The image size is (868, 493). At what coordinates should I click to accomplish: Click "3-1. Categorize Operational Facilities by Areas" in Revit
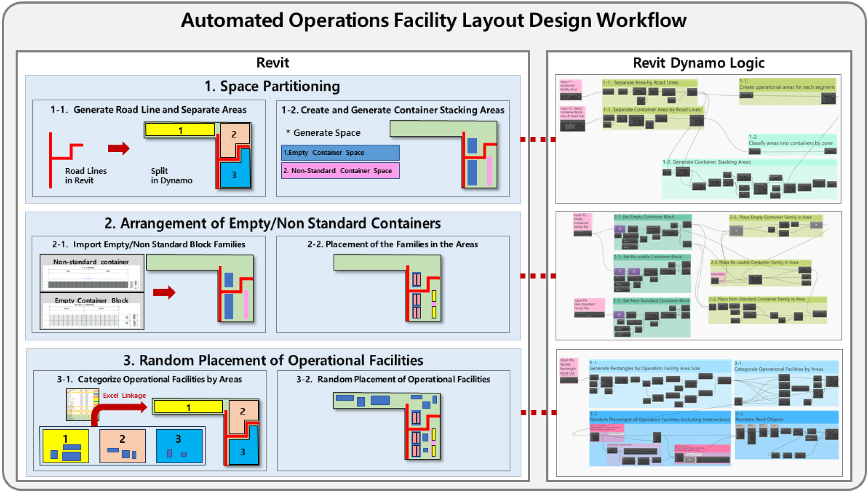pos(149,379)
